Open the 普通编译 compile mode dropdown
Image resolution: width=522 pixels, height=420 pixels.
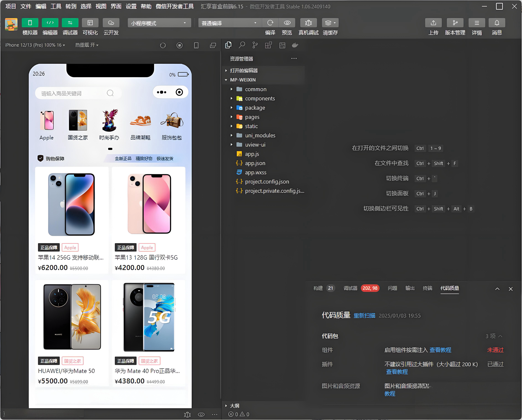[x=229, y=22]
